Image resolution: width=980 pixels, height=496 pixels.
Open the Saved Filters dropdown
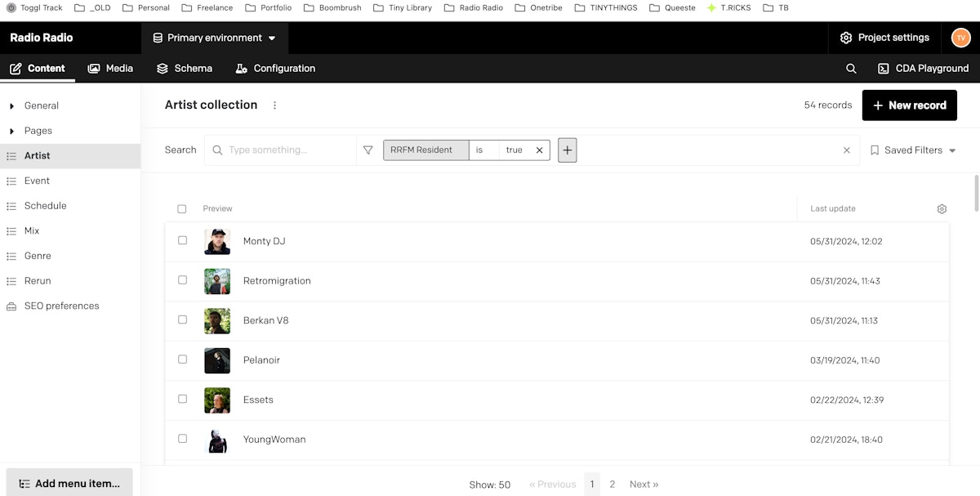(913, 150)
